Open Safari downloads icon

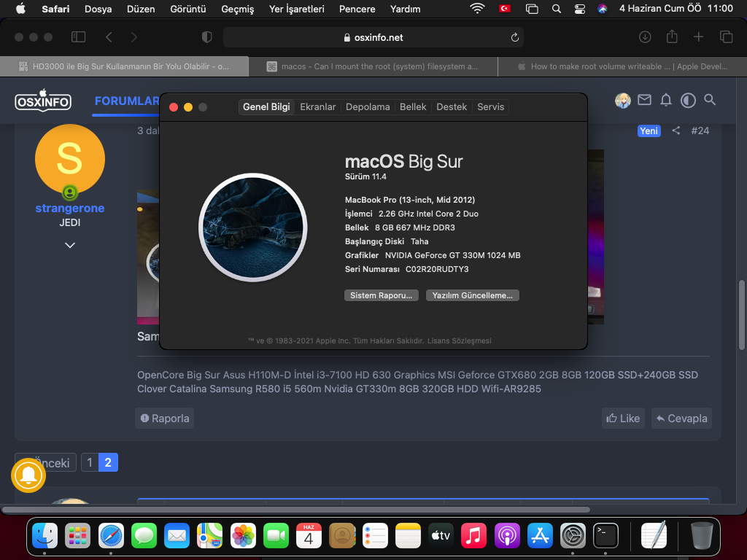(645, 37)
